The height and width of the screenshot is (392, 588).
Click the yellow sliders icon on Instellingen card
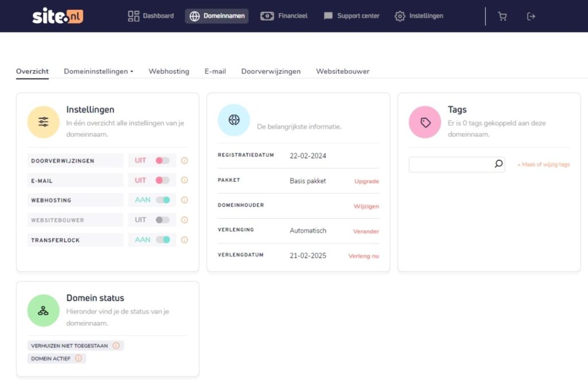click(43, 122)
